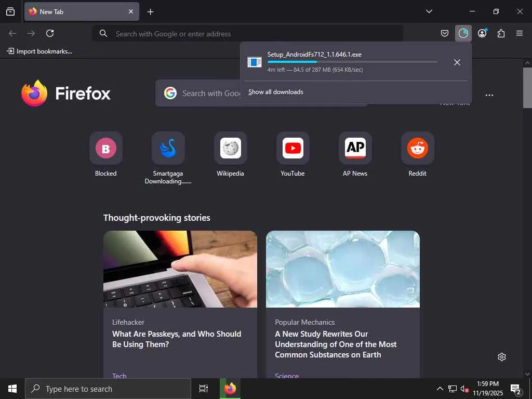Click scrollbar down arrow
Image resolution: width=532 pixels, height=399 pixels.
point(527,374)
